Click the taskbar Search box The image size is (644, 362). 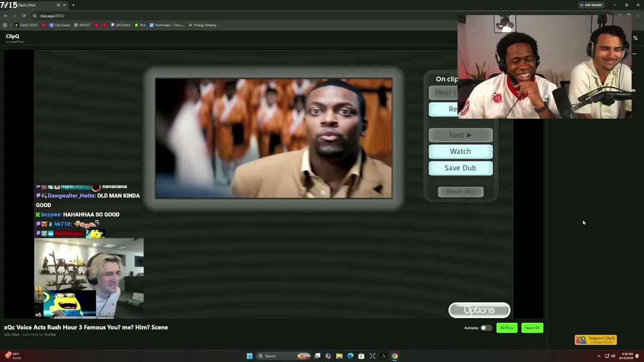pyautogui.click(x=284, y=356)
